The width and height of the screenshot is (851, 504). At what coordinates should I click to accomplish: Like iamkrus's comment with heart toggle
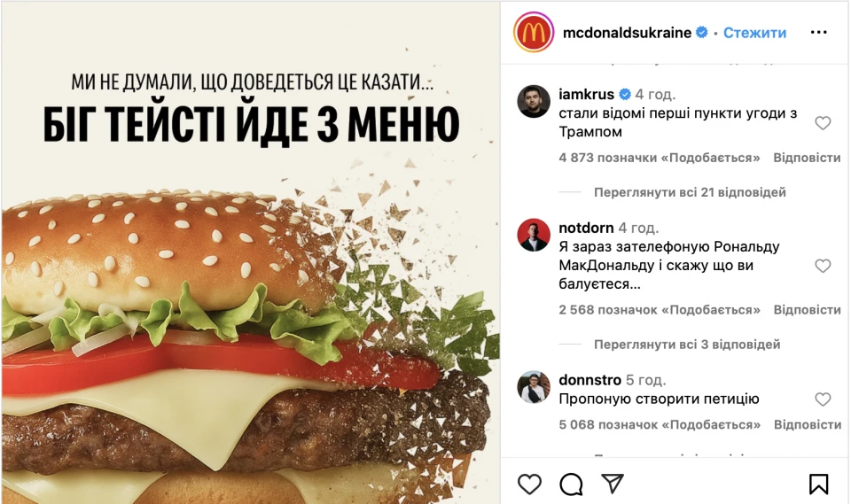point(823,123)
